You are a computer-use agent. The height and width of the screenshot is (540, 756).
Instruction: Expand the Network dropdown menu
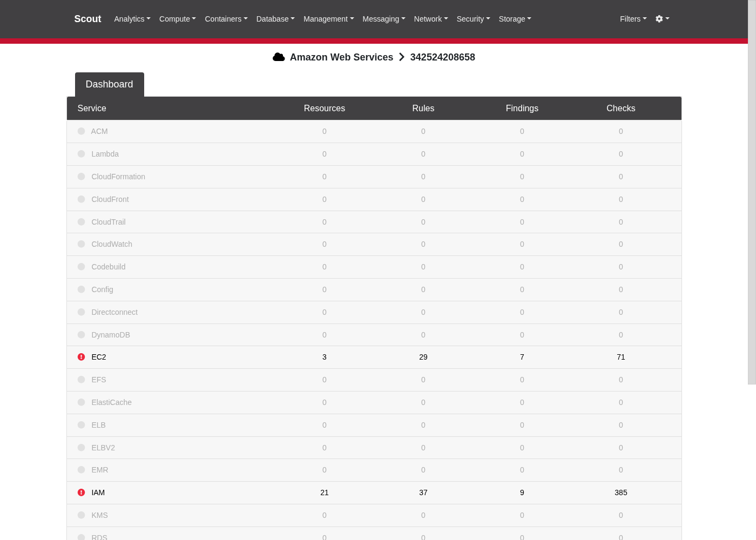(431, 19)
